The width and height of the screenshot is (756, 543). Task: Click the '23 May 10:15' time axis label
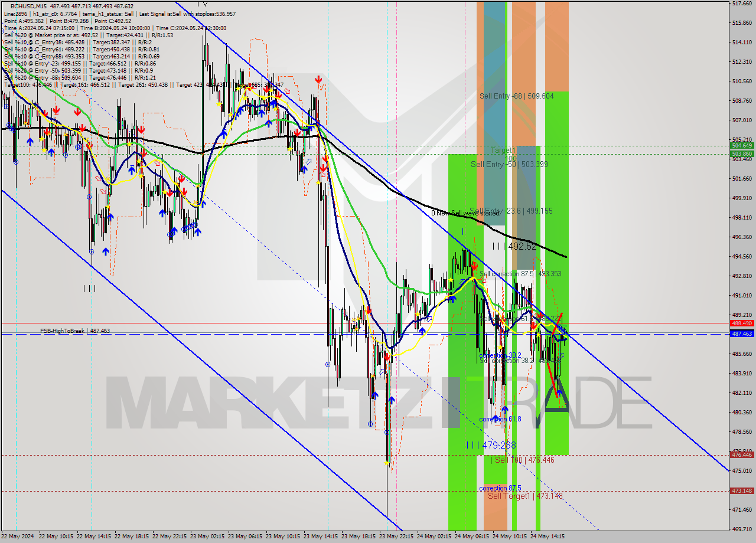(x=283, y=537)
